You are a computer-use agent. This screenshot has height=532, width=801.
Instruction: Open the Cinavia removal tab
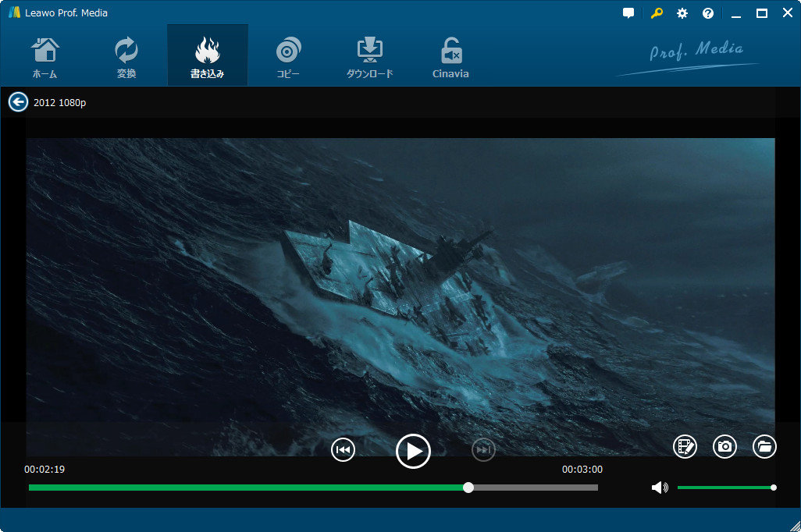pyautogui.click(x=450, y=58)
